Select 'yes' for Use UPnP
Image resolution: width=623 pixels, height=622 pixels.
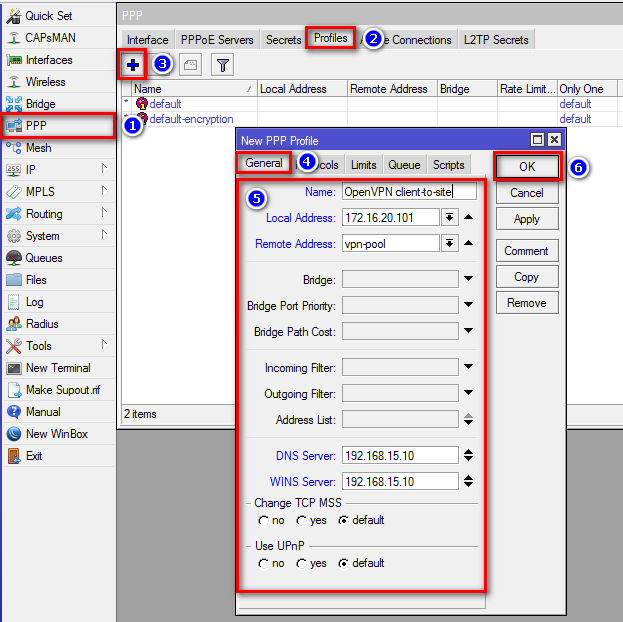click(302, 564)
